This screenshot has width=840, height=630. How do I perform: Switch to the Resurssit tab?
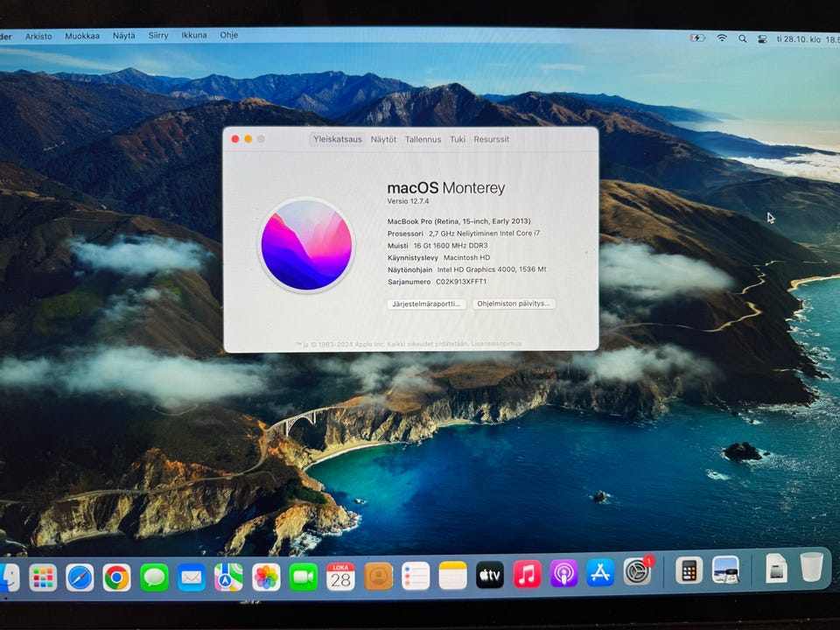(x=491, y=139)
